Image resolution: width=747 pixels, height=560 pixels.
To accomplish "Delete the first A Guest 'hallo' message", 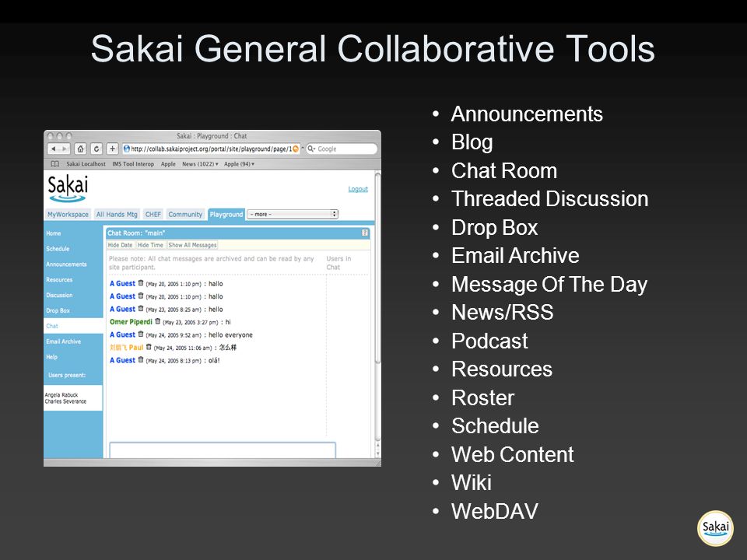I will pos(141,283).
